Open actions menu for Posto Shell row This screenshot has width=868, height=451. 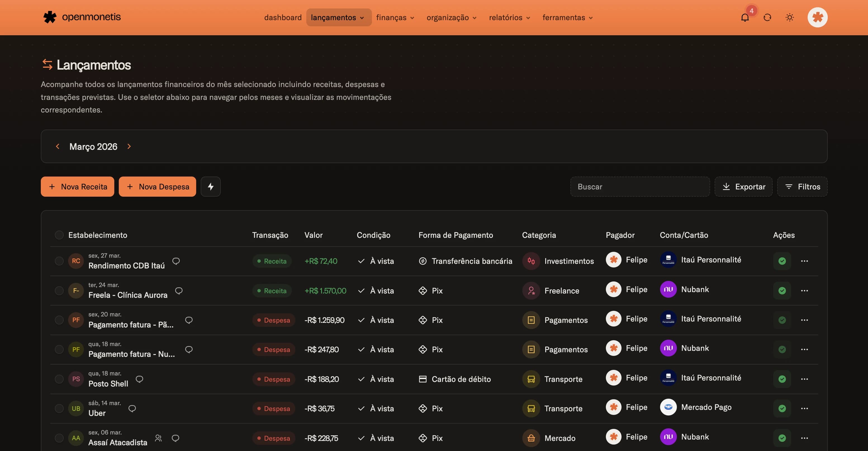click(x=804, y=379)
